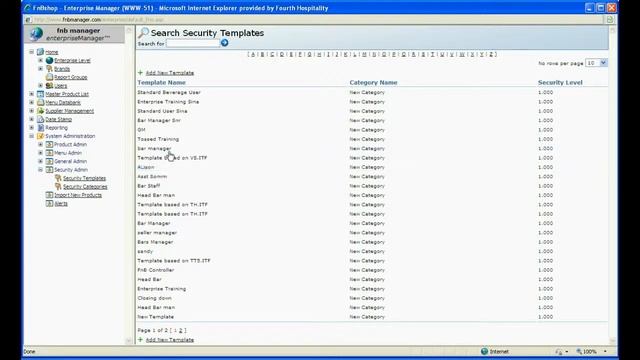Click the Search for input field
This screenshot has width=640, height=360.
tap(193, 43)
